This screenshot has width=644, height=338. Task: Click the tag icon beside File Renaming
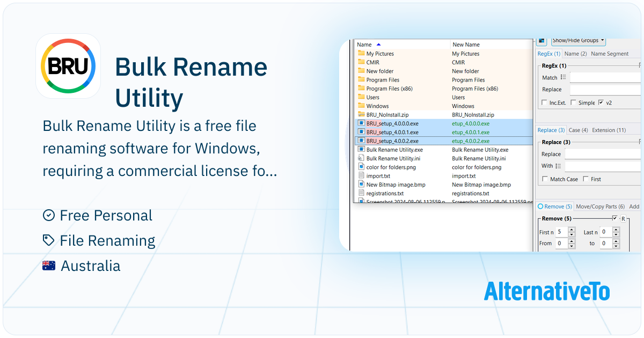click(49, 240)
